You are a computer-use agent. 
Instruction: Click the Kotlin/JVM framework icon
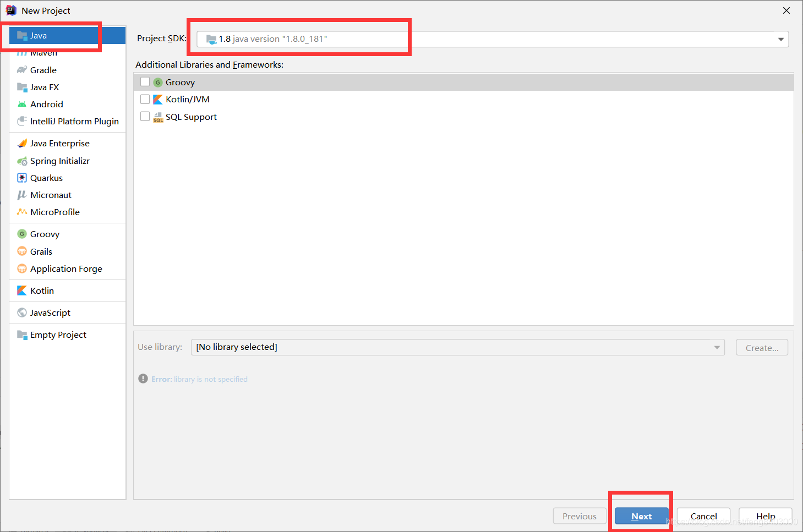(158, 99)
